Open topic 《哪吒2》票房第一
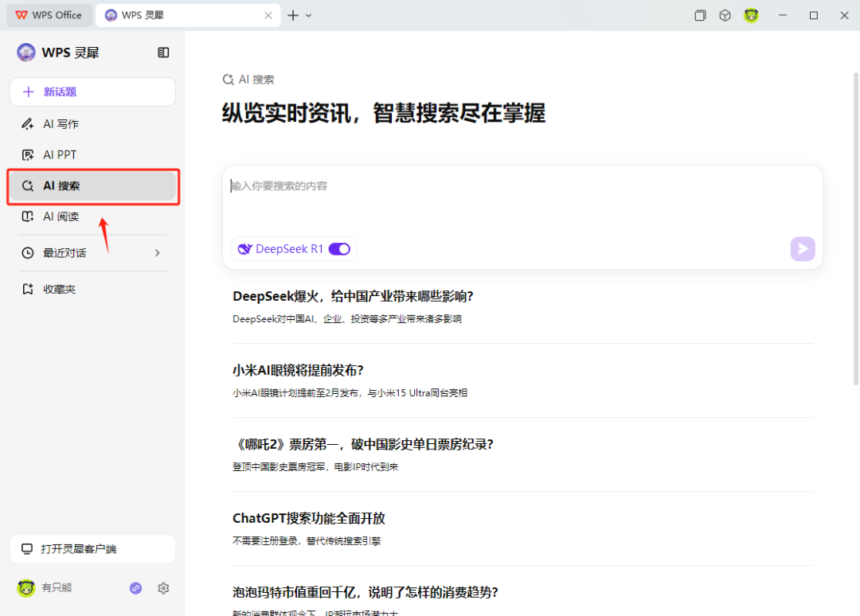860x616 pixels. click(x=363, y=444)
